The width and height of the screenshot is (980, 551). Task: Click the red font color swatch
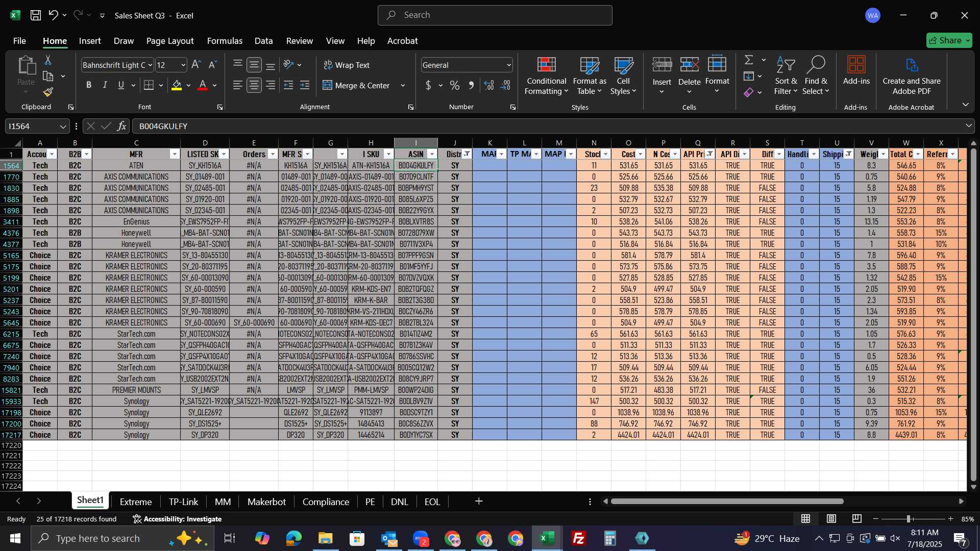[x=203, y=85]
